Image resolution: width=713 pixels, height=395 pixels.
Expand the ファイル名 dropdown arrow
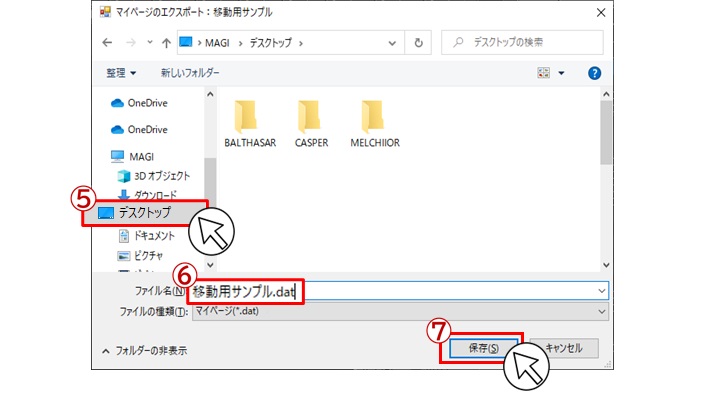click(602, 291)
